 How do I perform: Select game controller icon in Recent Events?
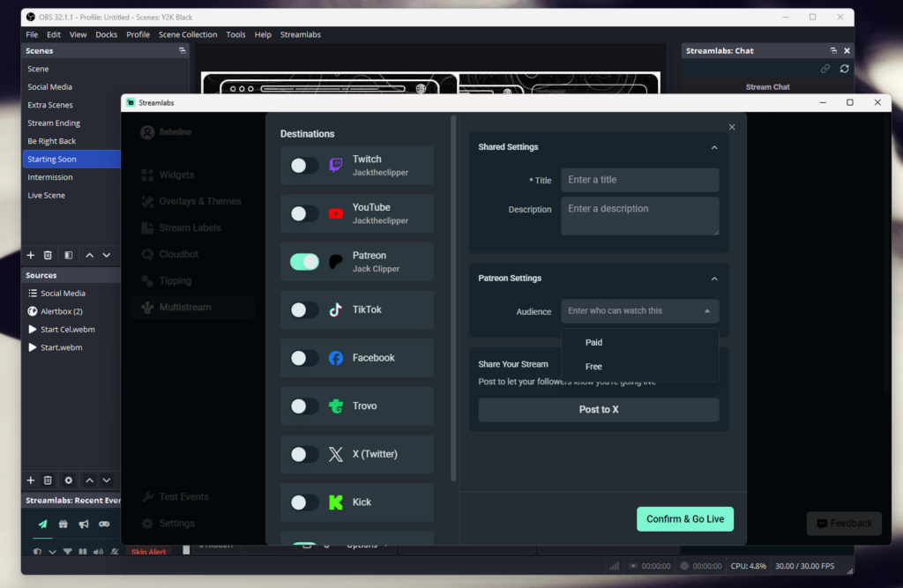(104, 524)
